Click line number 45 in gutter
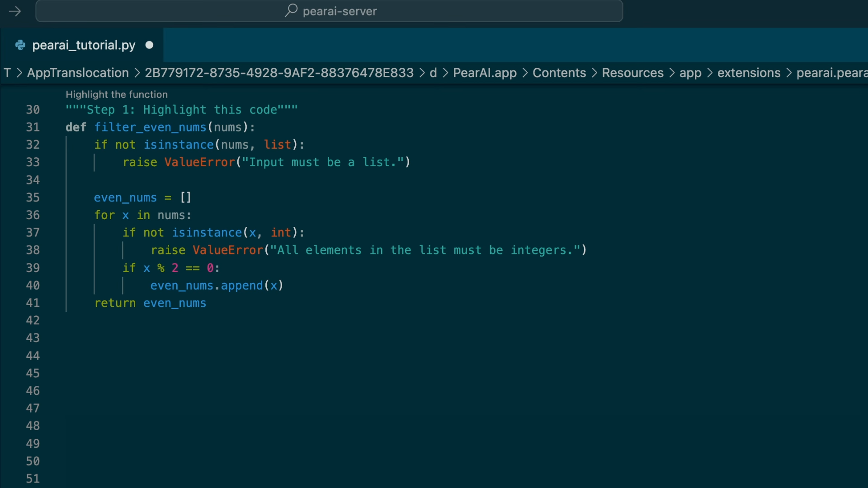Image resolution: width=868 pixels, height=488 pixels. point(33,373)
